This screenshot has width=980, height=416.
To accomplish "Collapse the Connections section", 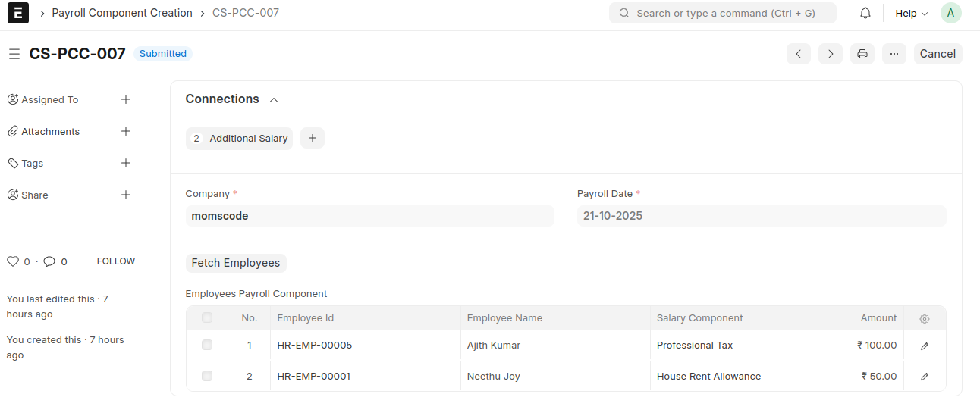I will 274,100.
